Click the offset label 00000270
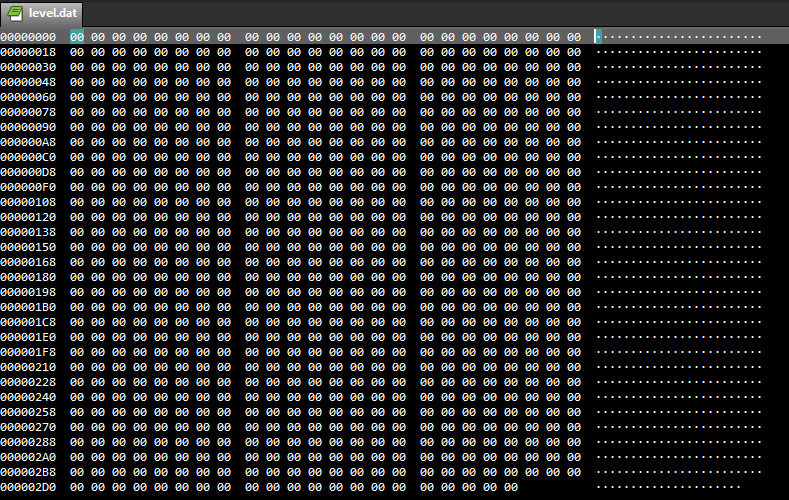The image size is (789, 500). (28, 427)
